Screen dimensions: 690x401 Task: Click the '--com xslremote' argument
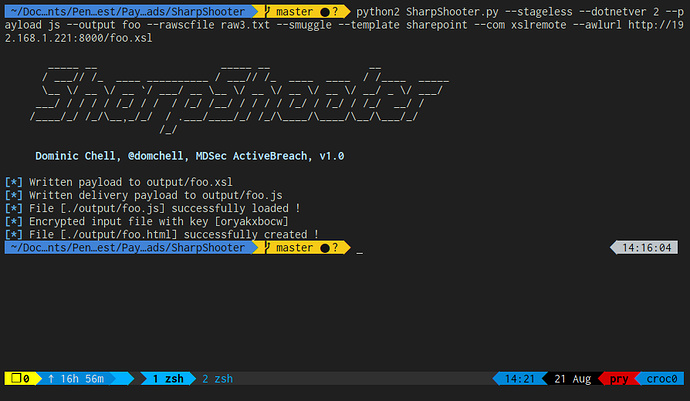(x=520, y=25)
